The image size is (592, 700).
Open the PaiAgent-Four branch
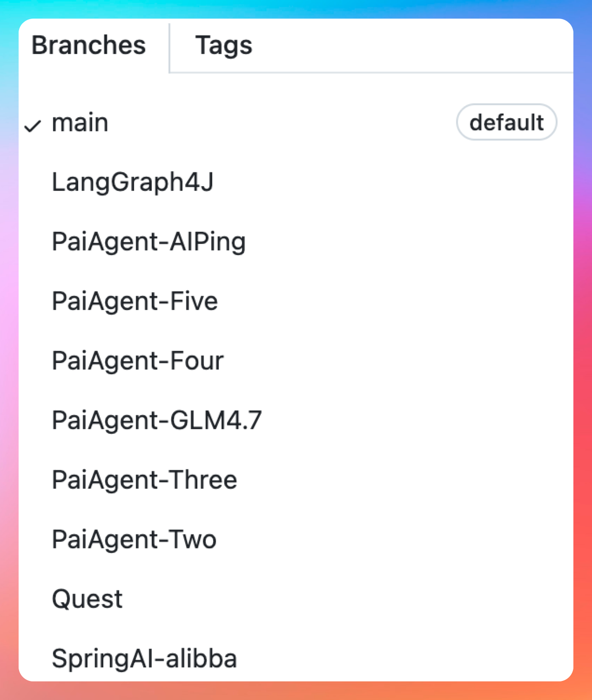point(138,361)
